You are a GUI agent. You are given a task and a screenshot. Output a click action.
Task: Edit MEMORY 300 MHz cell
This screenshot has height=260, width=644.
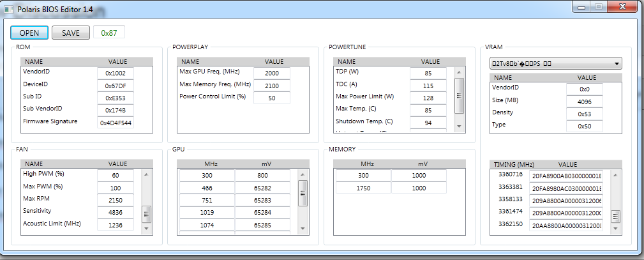[363, 176]
